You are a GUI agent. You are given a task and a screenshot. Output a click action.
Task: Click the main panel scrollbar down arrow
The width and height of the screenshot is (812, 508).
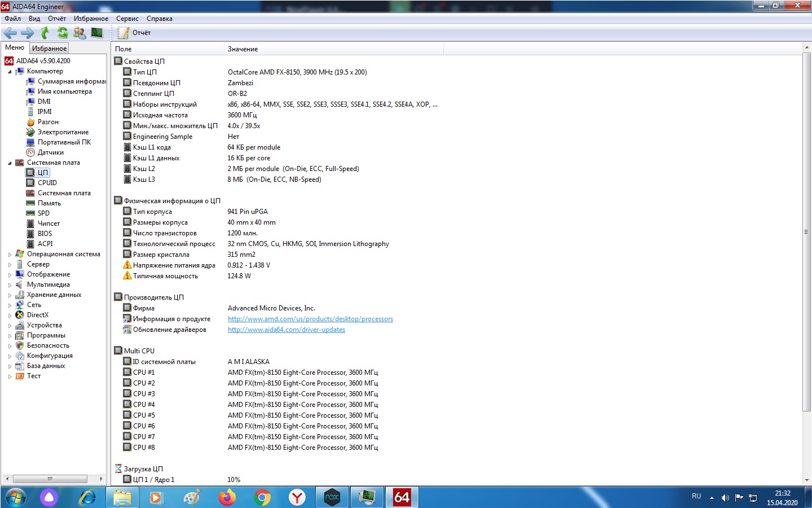click(x=806, y=480)
